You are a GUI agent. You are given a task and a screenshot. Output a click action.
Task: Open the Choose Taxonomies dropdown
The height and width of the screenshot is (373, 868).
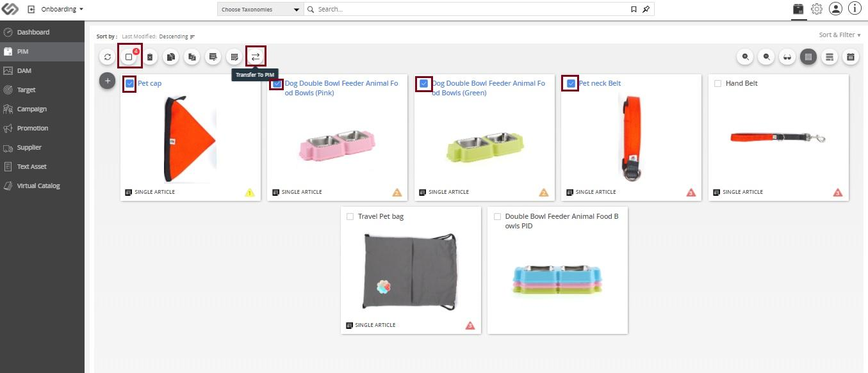260,10
